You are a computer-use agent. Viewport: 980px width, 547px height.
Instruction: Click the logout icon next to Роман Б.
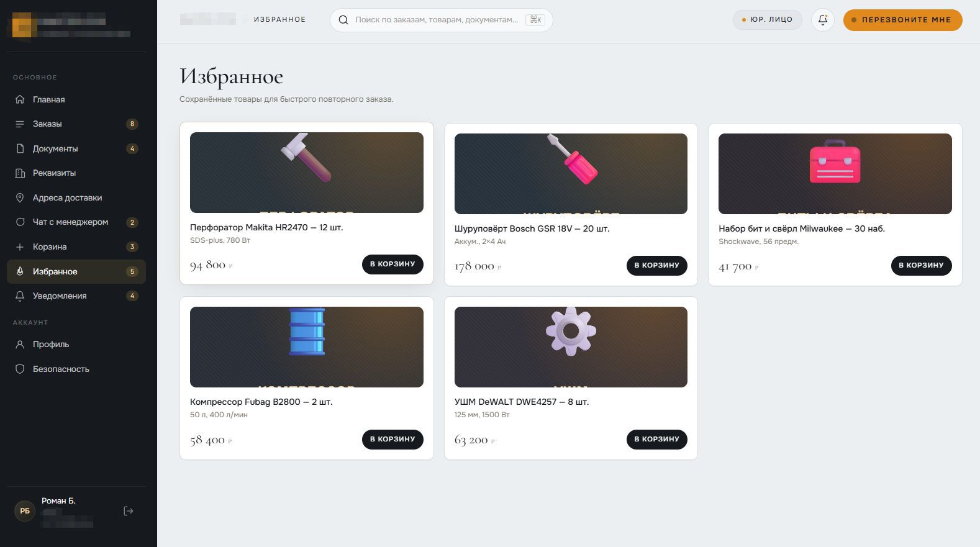129,511
